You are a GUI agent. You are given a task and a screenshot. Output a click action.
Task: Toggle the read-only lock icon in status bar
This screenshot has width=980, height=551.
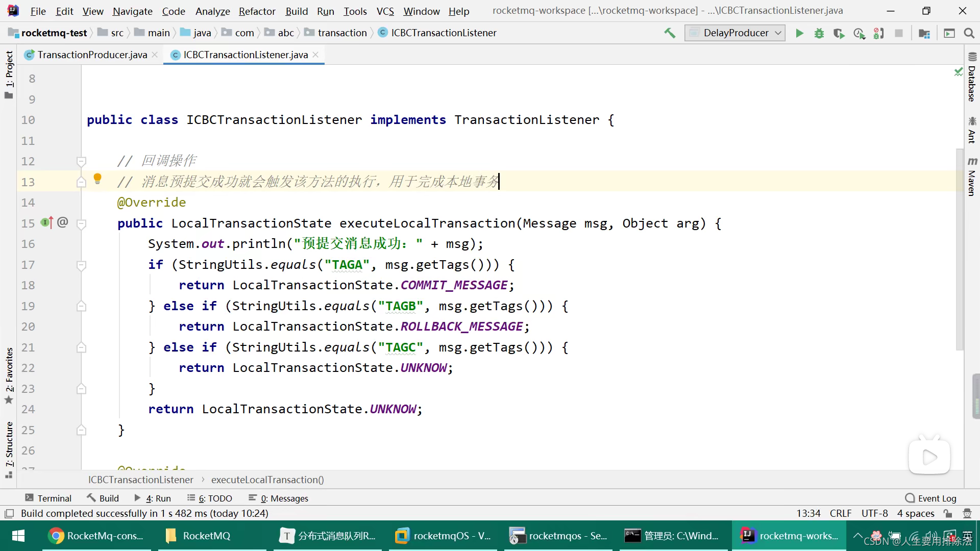tap(948, 513)
